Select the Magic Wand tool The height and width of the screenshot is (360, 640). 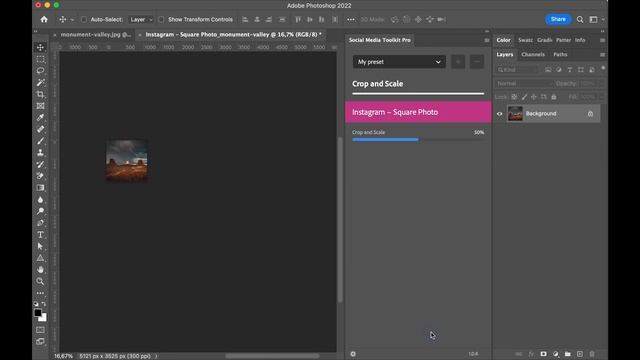40,82
